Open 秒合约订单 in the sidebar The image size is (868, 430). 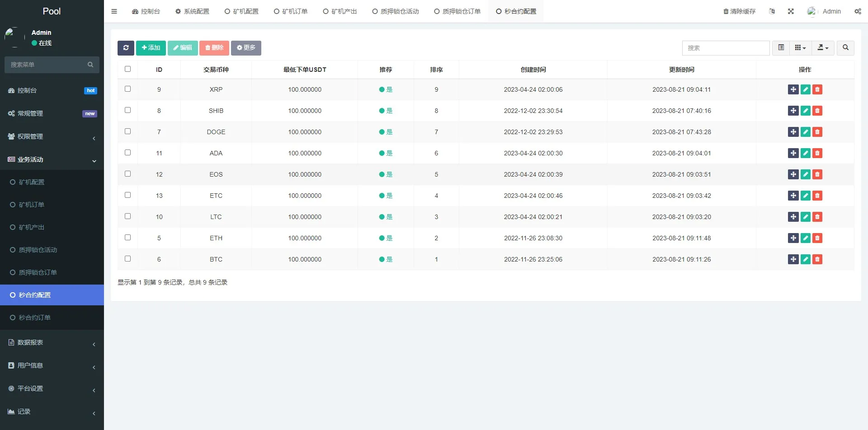(x=34, y=318)
